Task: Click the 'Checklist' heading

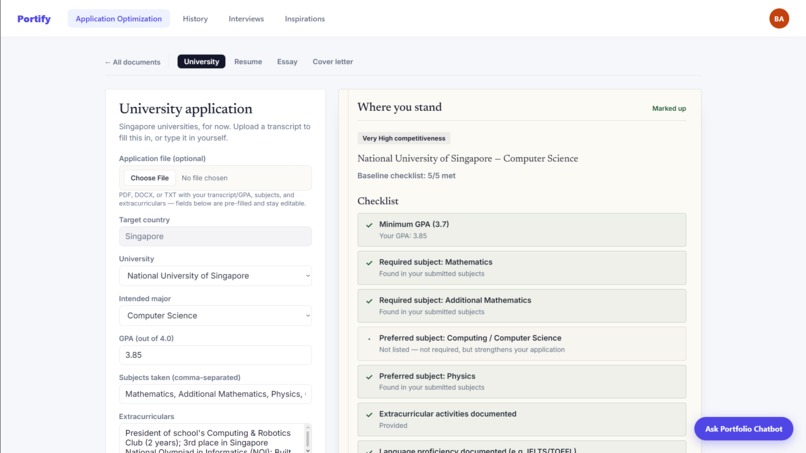Action: click(x=378, y=202)
